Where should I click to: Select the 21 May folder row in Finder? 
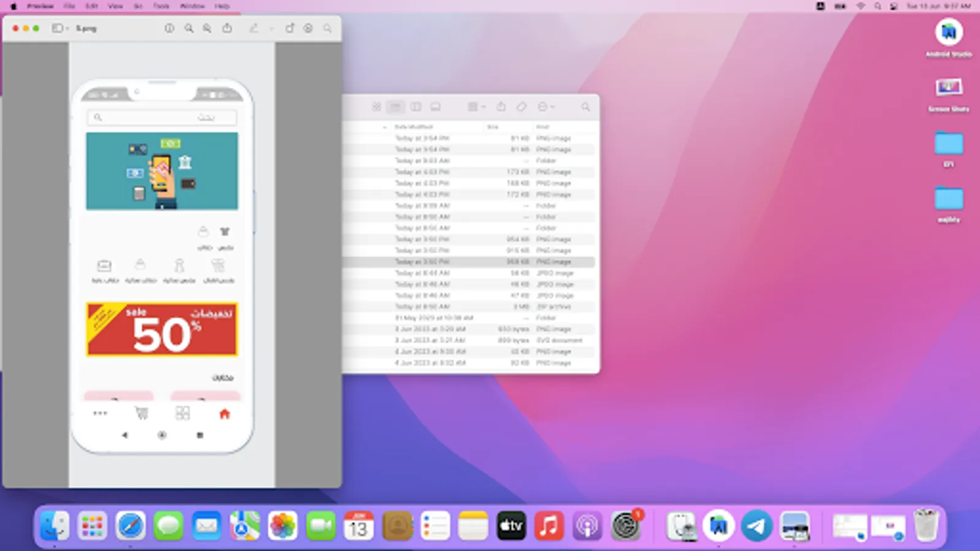click(x=469, y=318)
